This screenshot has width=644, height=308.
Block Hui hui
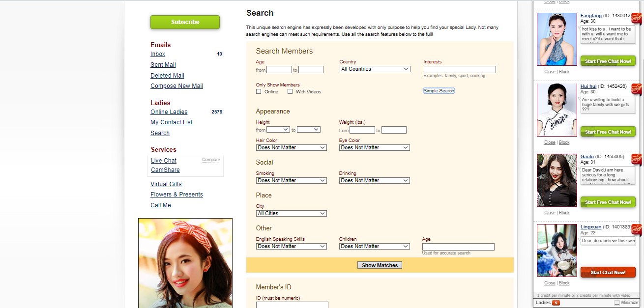(564, 142)
